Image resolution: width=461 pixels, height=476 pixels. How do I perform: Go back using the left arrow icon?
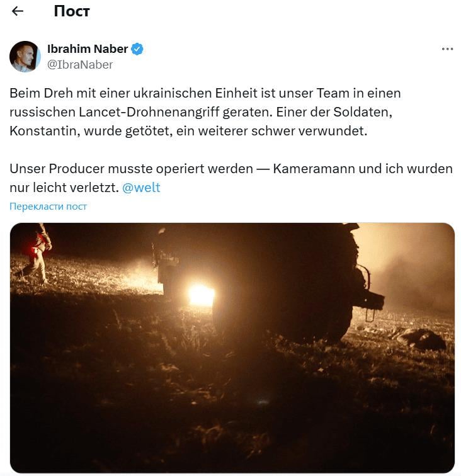coord(17,11)
